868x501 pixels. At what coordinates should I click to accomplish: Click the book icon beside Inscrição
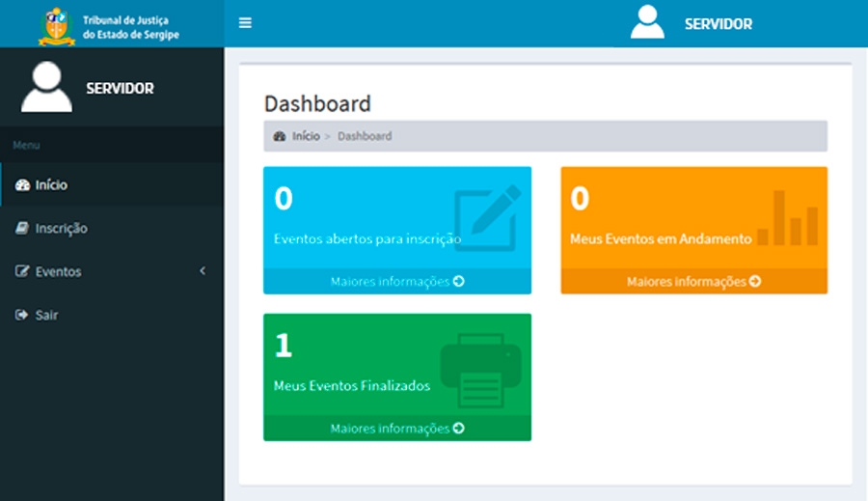click(22, 229)
